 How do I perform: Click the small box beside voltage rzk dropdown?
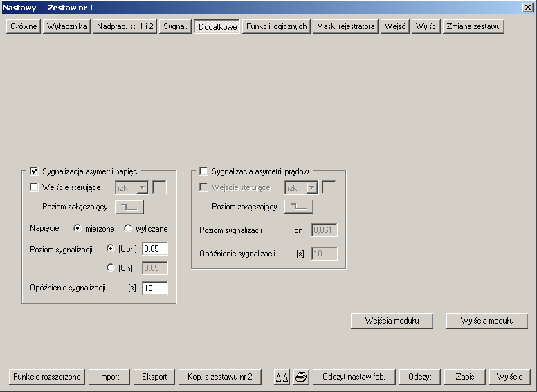160,188
